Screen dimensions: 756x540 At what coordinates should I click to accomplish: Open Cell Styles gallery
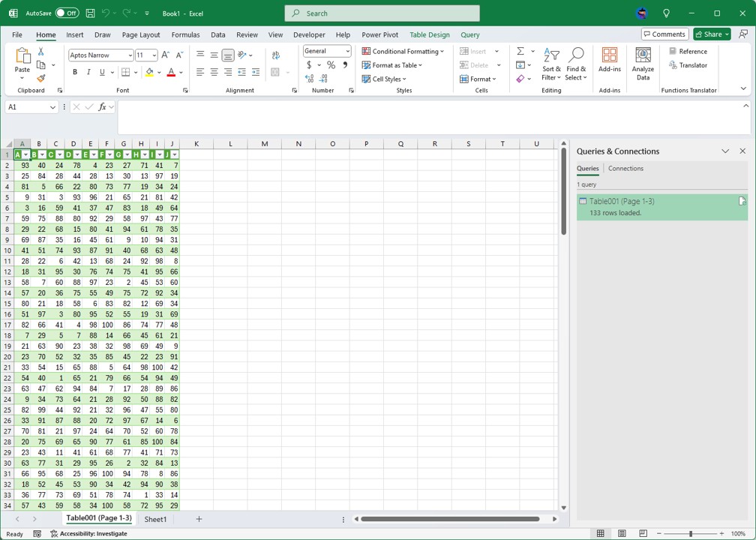(384, 79)
